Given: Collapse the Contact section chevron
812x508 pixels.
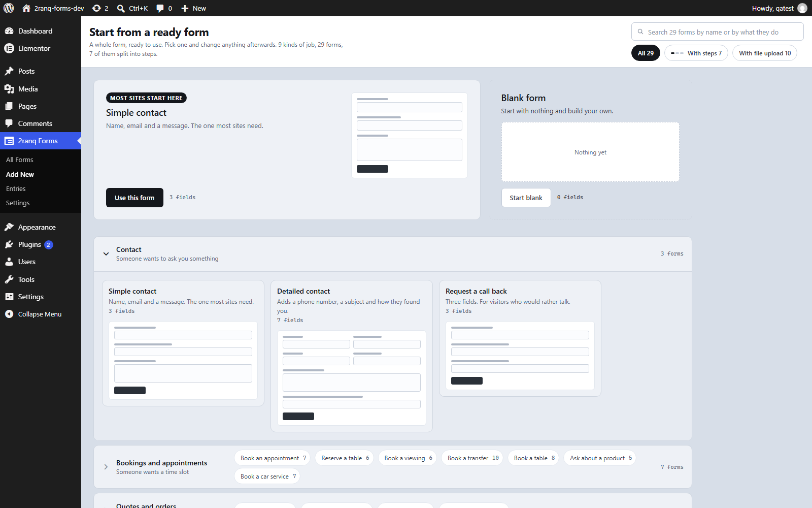Looking at the screenshot, I should (106, 253).
